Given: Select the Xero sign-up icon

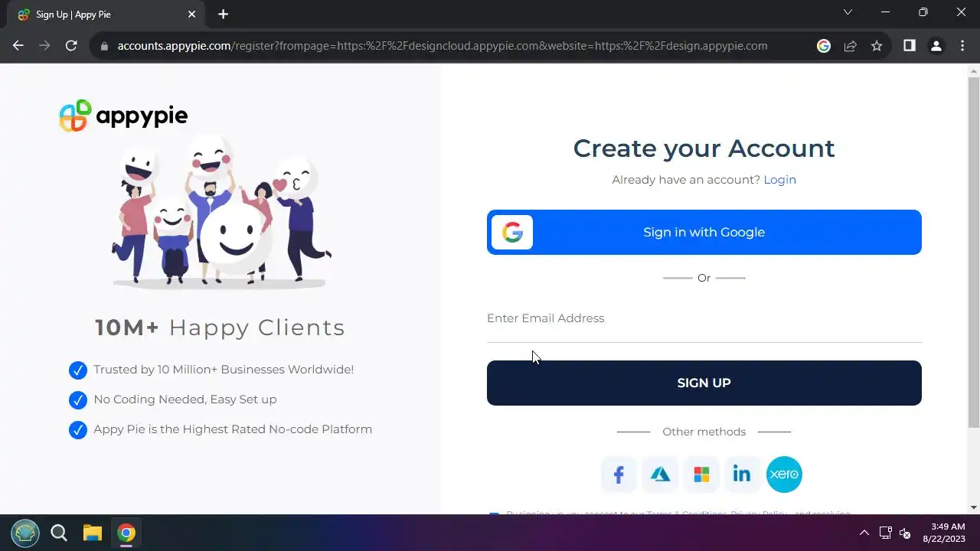Looking at the screenshot, I should click(x=784, y=474).
